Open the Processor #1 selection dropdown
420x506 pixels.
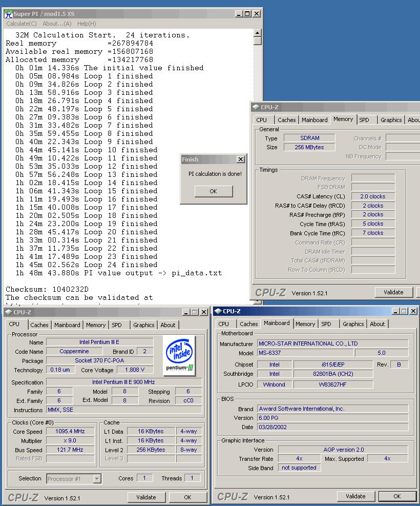[97, 479]
